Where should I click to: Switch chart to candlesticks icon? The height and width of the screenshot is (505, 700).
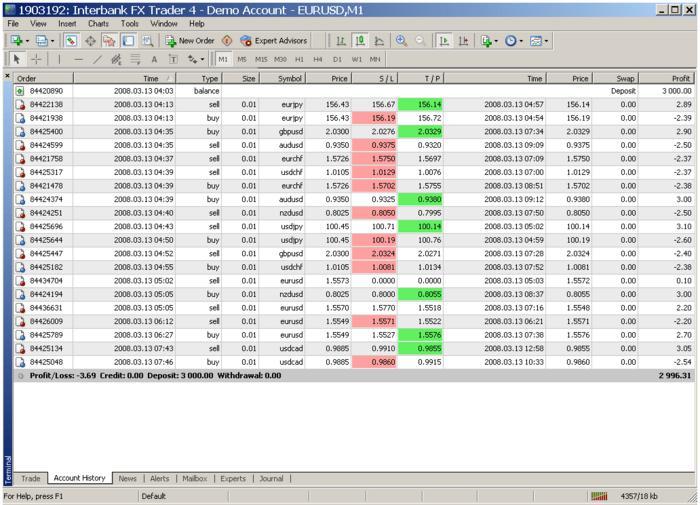coord(360,41)
